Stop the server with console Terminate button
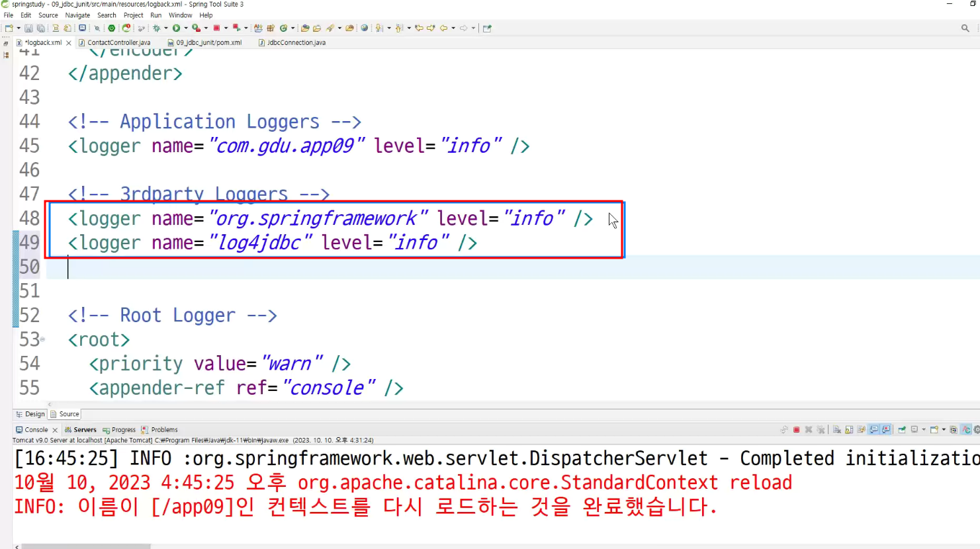The image size is (980, 549). coord(797,429)
